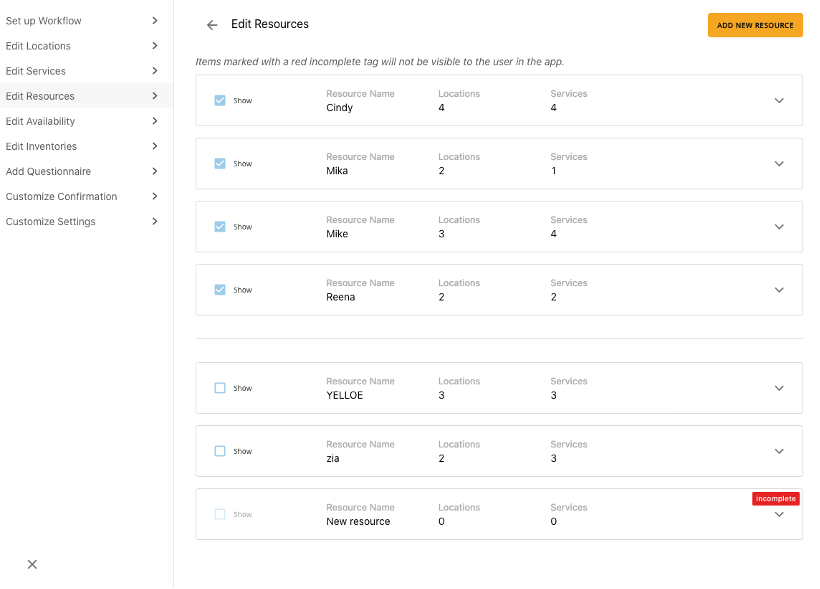Click the arrow next to Set up Workflow

point(155,20)
